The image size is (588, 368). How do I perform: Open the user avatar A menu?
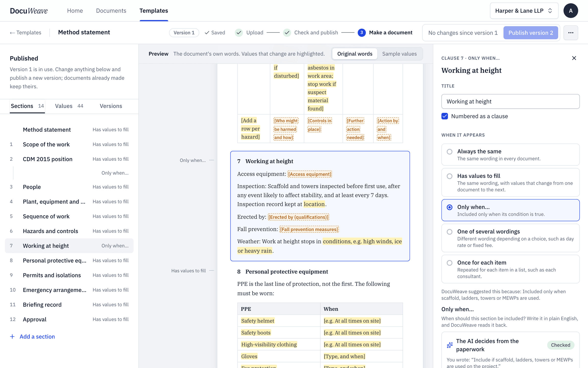(x=571, y=11)
